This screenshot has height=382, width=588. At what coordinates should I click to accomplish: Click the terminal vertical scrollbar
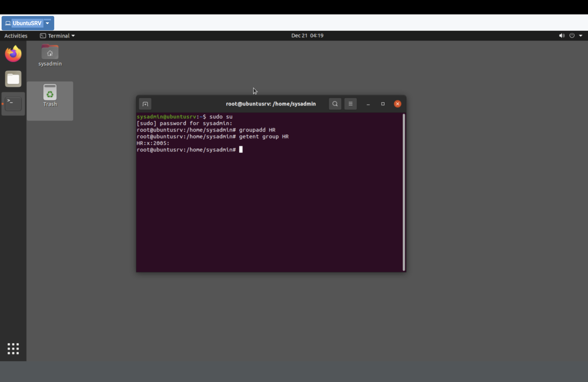pos(404,192)
